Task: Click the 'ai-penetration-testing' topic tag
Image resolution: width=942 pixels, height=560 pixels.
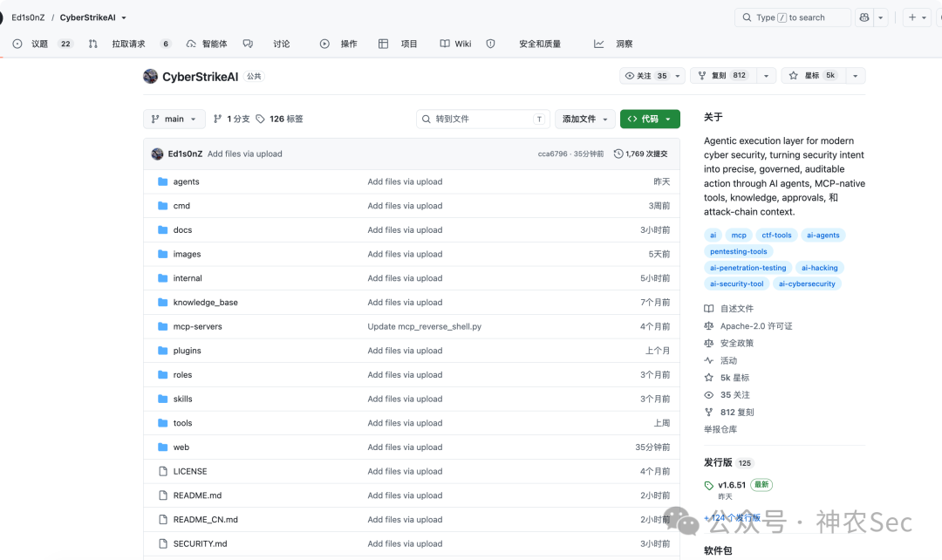Action: [x=748, y=268]
